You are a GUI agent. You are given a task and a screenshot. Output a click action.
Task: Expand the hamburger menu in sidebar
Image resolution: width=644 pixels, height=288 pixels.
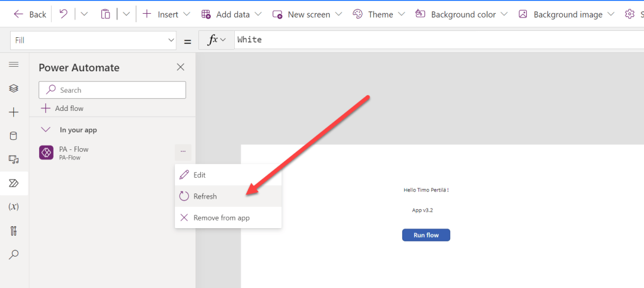click(14, 65)
